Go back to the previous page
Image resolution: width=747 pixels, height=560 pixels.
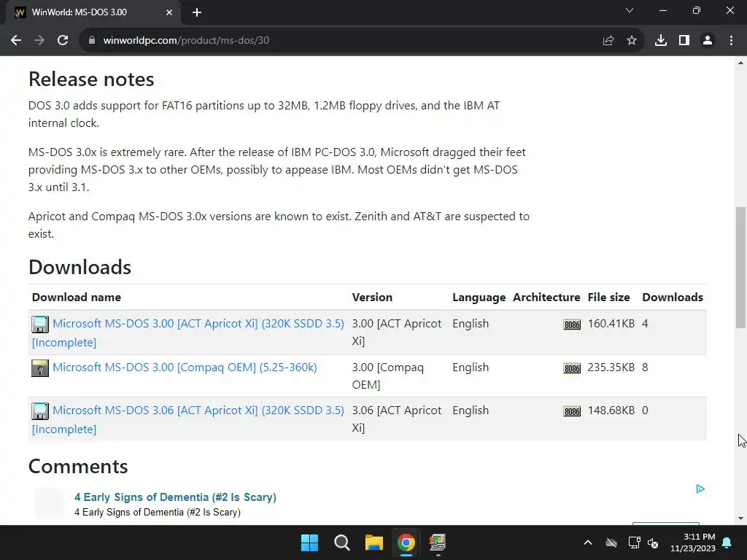coord(16,41)
